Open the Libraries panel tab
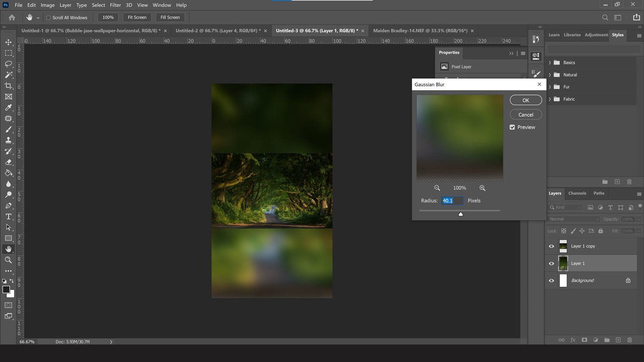This screenshot has height=362, width=644. (x=572, y=35)
